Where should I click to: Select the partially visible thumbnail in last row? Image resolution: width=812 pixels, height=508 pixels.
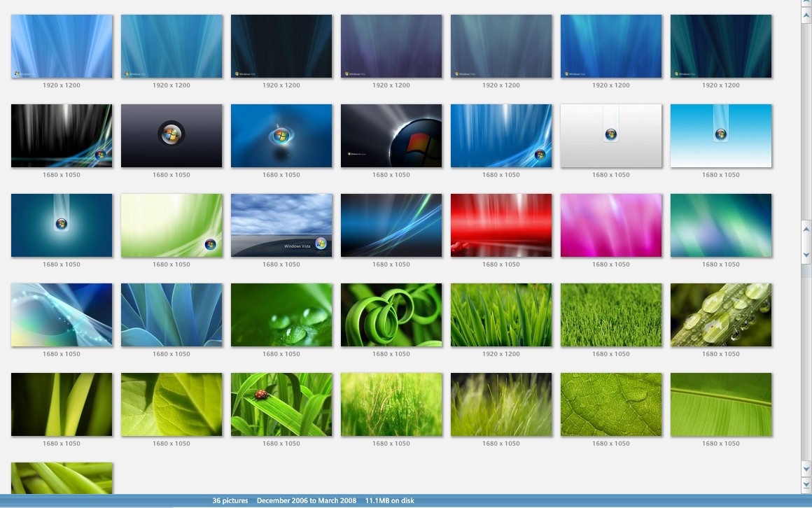pyautogui.click(x=62, y=478)
